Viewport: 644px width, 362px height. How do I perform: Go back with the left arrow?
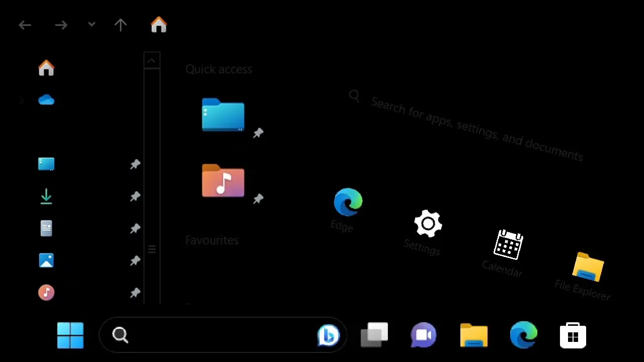(x=25, y=25)
